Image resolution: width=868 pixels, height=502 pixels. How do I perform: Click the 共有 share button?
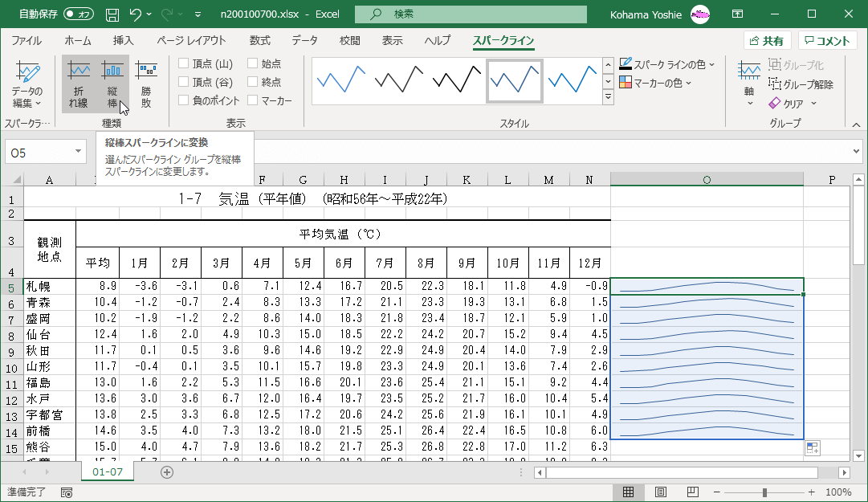[x=767, y=41]
